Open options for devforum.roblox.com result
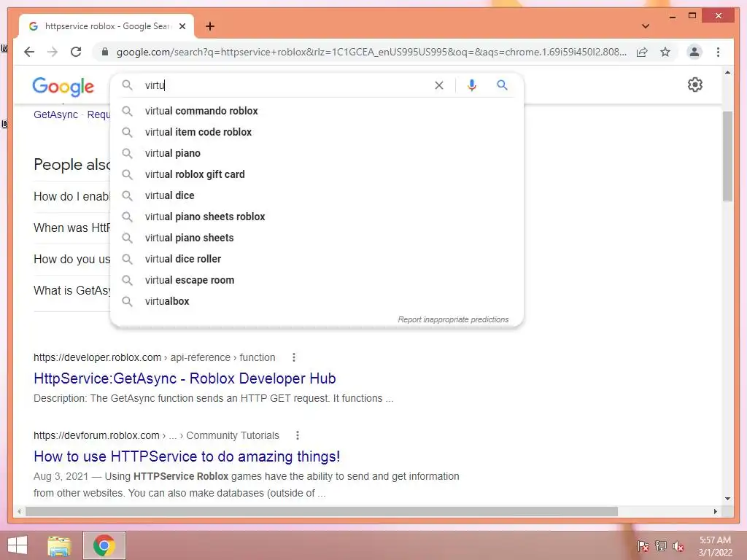Image resolution: width=747 pixels, height=560 pixels. 298,435
